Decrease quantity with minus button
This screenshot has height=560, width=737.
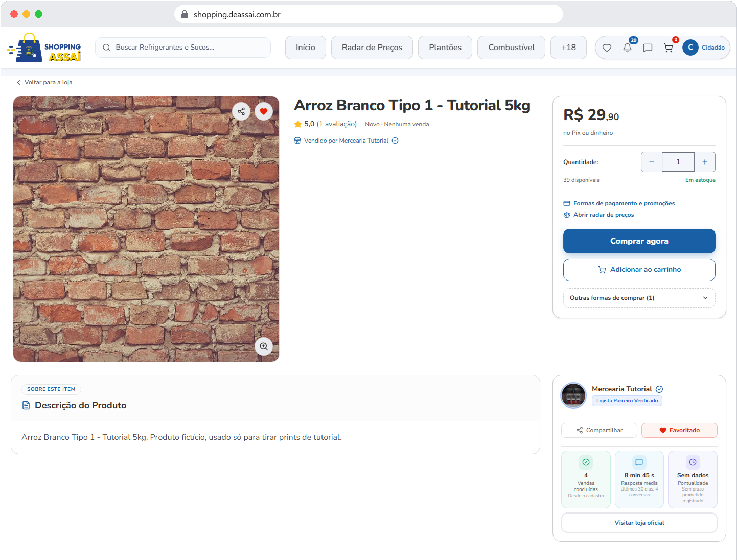pyautogui.click(x=652, y=162)
